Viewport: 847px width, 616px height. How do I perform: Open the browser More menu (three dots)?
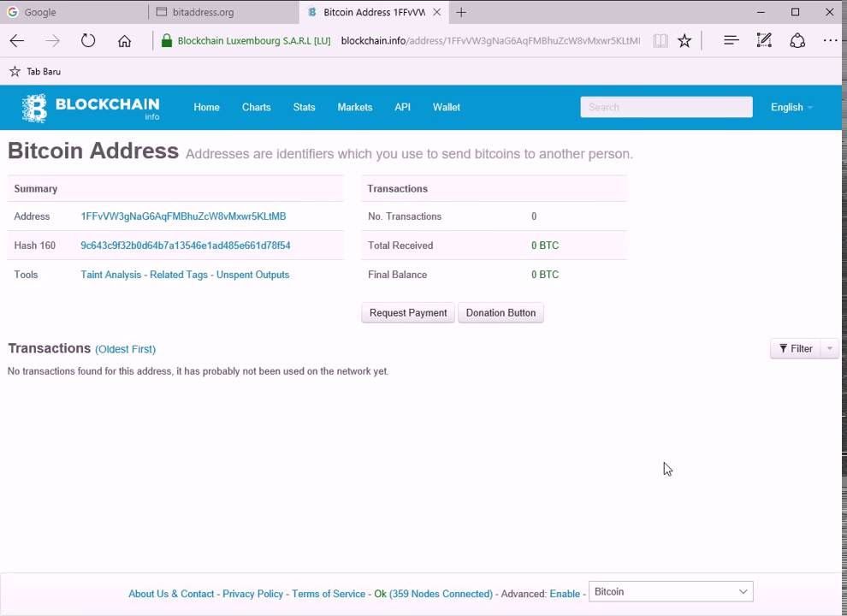point(830,40)
